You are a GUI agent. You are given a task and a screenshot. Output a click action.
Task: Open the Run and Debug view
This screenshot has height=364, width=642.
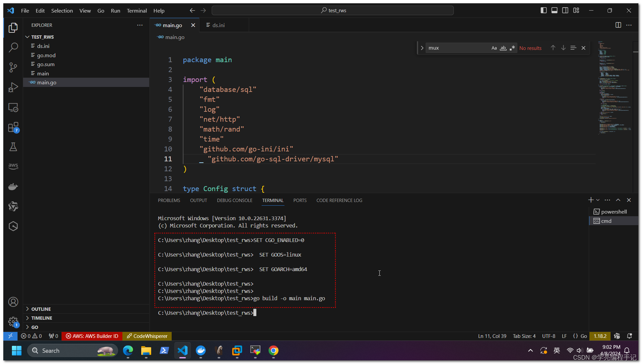(13, 88)
